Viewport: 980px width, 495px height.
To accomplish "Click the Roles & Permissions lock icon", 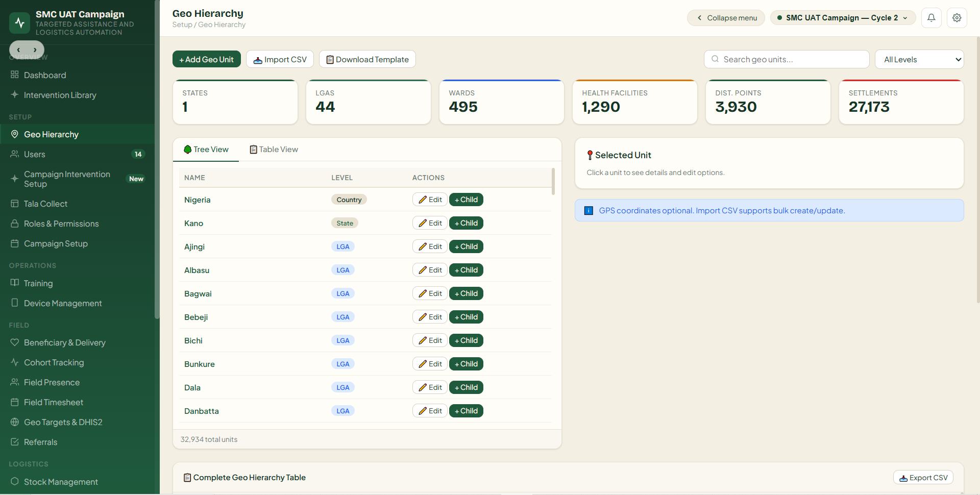I will click(x=14, y=223).
